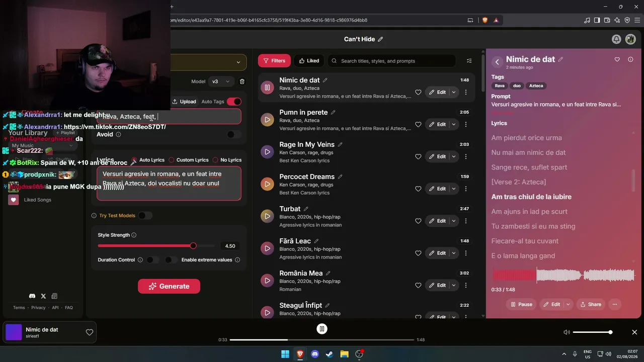
Task: Open the multi-select list icon beside search
Action: 469,61
